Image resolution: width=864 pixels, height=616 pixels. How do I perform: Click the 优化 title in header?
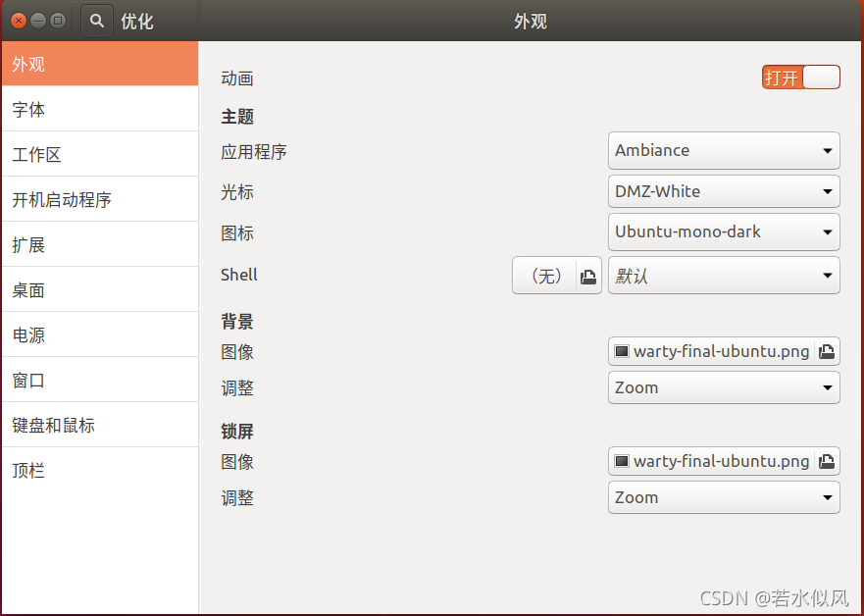(137, 22)
